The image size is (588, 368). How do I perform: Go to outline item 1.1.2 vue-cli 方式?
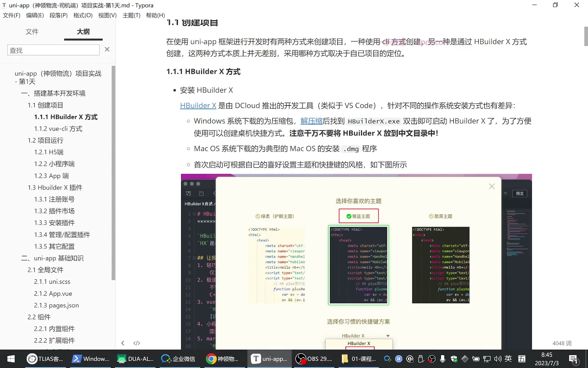coord(58,129)
